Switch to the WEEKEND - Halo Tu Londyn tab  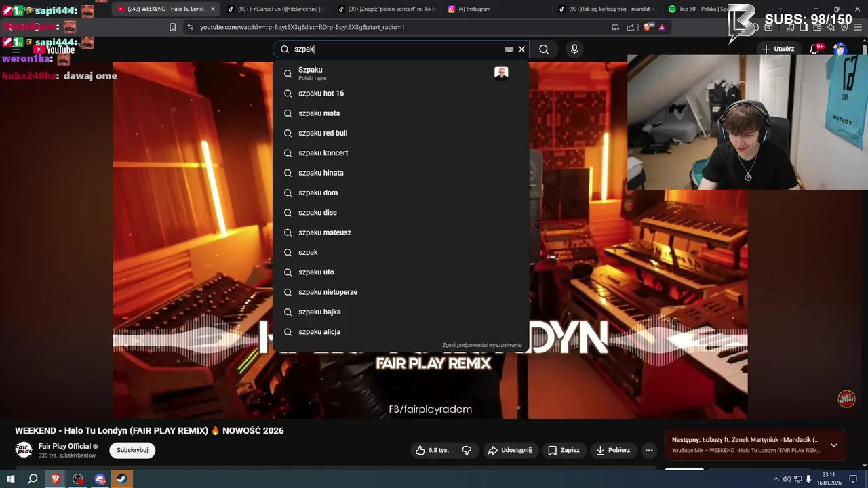pyautogui.click(x=166, y=9)
